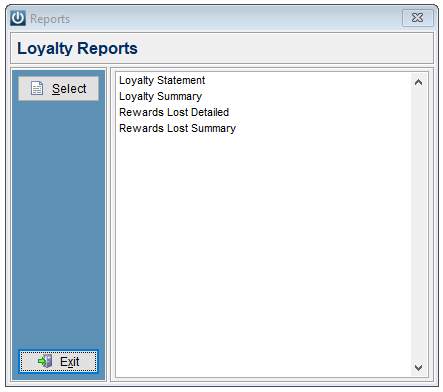Click the scrollbar down arrow
This screenshot has width=443, height=392.
pyautogui.click(x=418, y=368)
